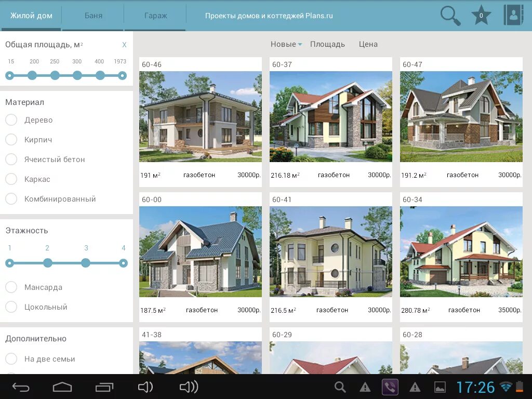Switch to the Баня tab

(94, 16)
